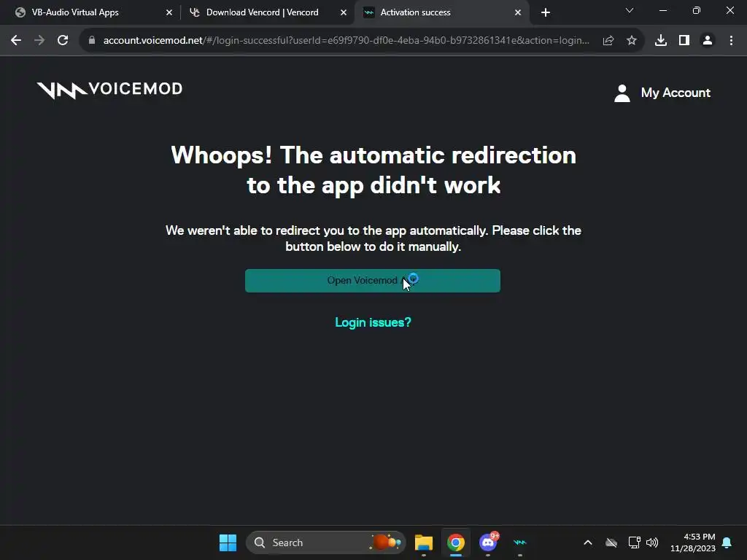The height and width of the screenshot is (560, 747).
Task: Open the clock and date flyout
Action: (693, 542)
